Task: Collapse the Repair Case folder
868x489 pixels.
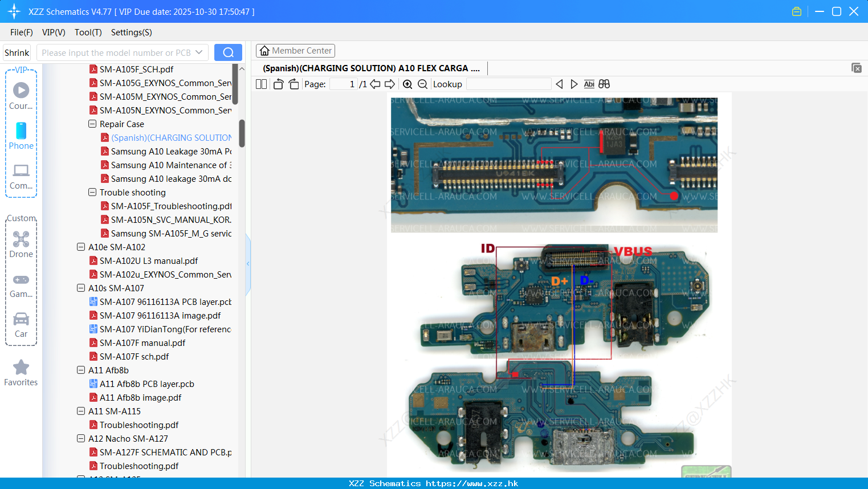Action: (x=92, y=124)
